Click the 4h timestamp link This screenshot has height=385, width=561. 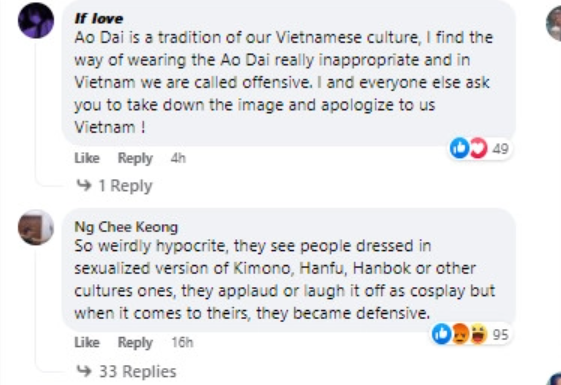coord(178,158)
